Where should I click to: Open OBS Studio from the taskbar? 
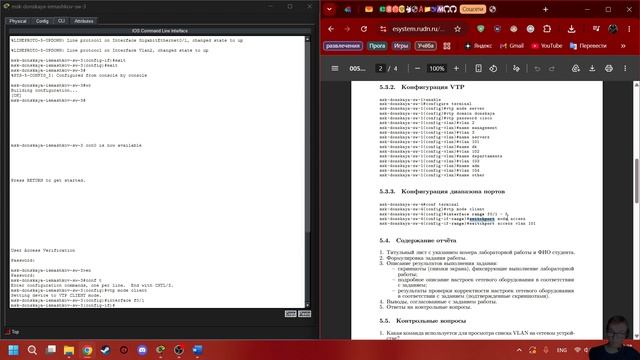tap(179, 350)
